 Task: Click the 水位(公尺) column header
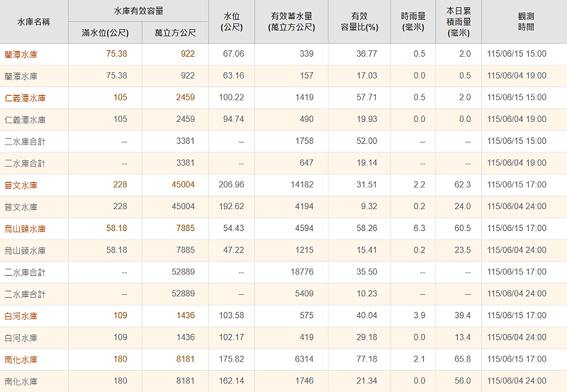232,22
